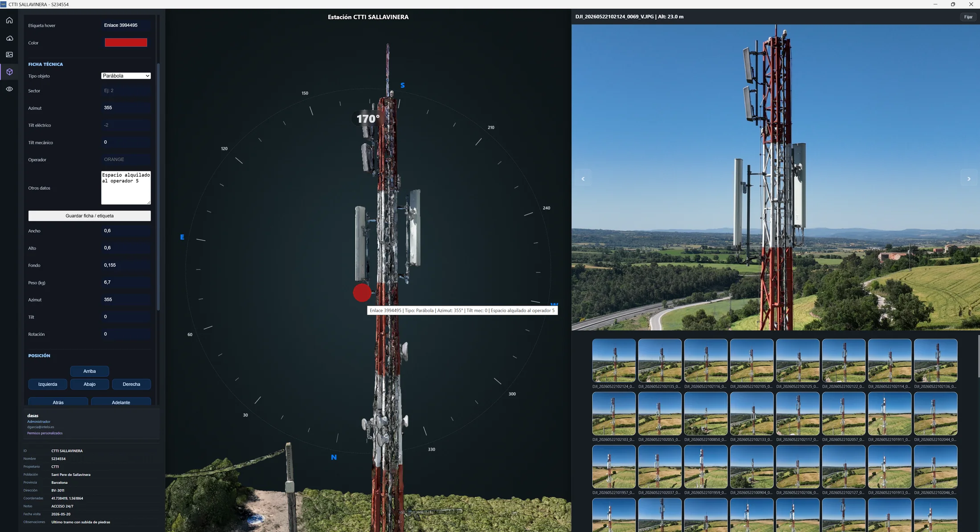The width and height of the screenshot is (980, 532).
Task: Open thumbnail DJI_20260522100850_0...
Action: [706, 414]
